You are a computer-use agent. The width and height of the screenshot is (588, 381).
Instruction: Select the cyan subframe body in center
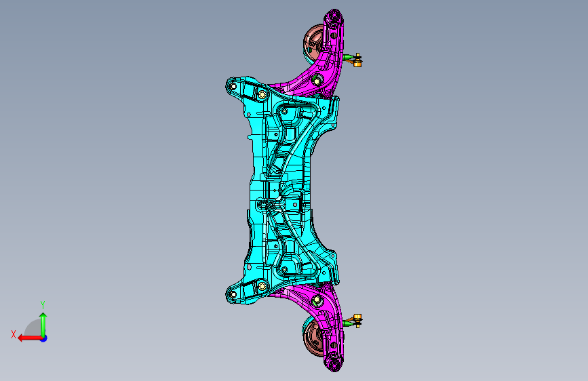(x=281, y=191)
